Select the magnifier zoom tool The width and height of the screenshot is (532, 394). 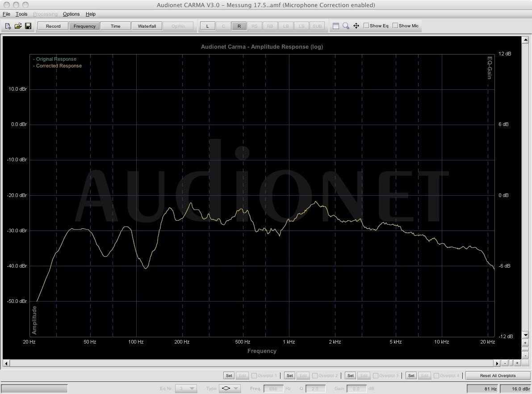346,26
